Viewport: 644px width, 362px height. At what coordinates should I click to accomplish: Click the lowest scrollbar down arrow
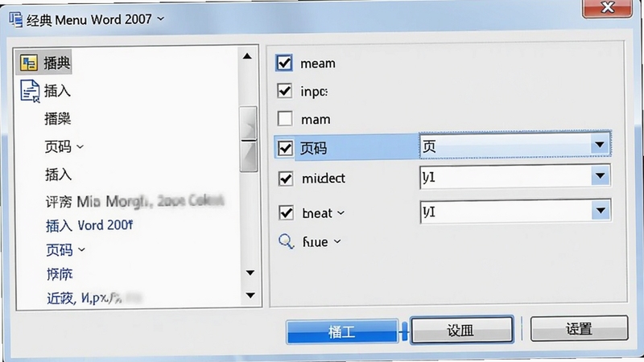pyautogui.click(x=250, y=295)
